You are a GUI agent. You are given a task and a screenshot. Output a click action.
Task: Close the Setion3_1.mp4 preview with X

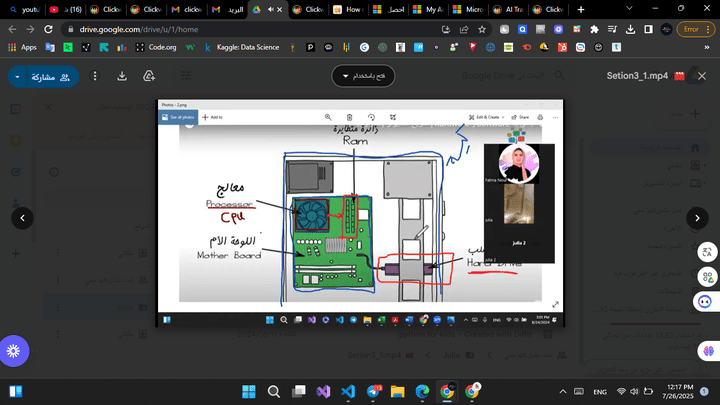[703, 76]
